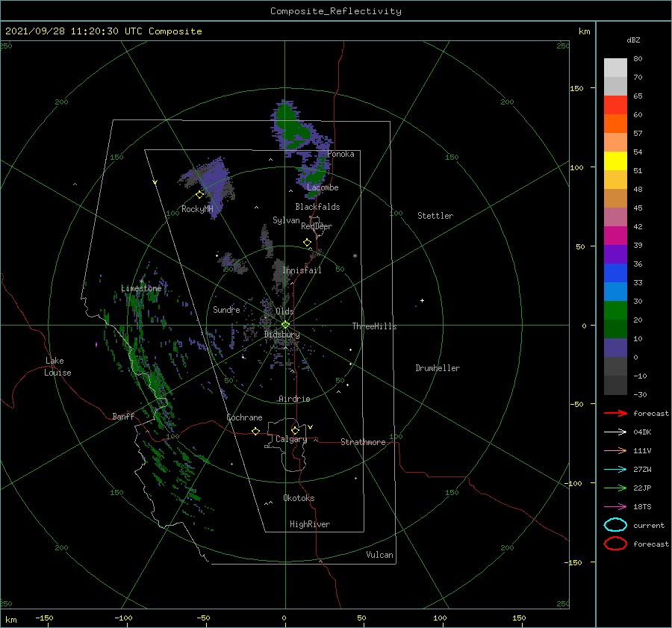672x628 pixels.
Task: Click the Lake Louise label
Action: 57,367
